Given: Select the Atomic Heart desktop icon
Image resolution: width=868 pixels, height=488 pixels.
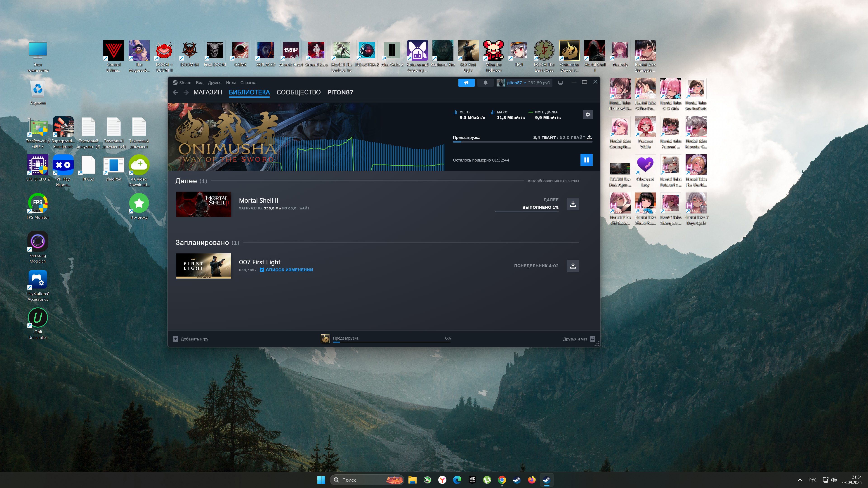Looking at the screenshot, I should click(291, 54).
